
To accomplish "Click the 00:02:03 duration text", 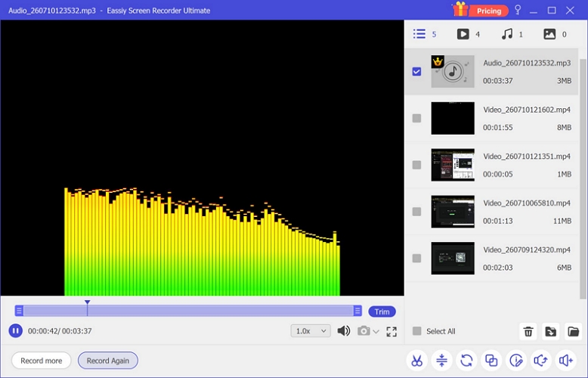I will pyautogui.click(x=497, y=268).
